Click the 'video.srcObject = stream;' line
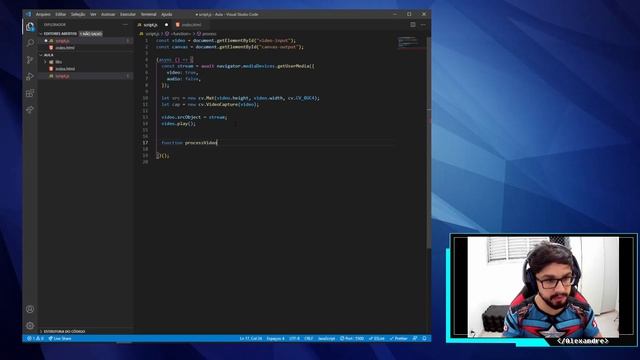 click(x=194, y=117)
